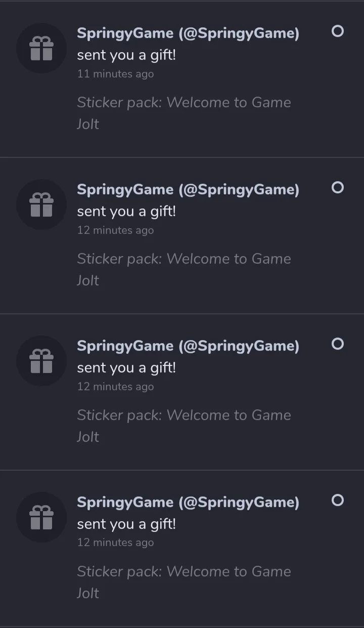The image size is (364, 628).
Task: Mark the bottom gift notification as read
Action: click(x=337, y=500)
